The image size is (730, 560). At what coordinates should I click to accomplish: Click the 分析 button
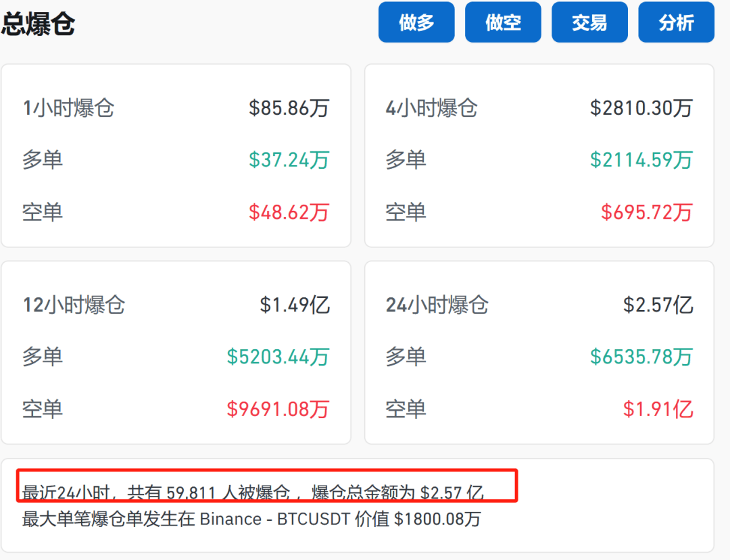[x=676, y=22]
